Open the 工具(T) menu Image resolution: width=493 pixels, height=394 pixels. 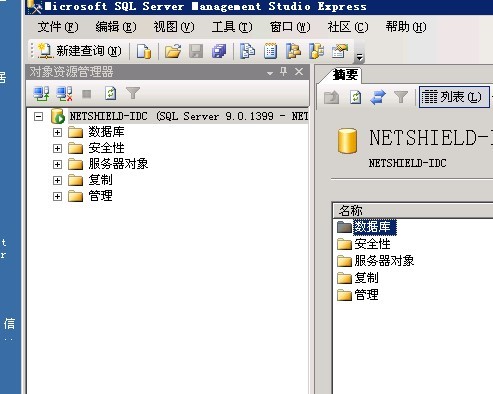point(232,27)
